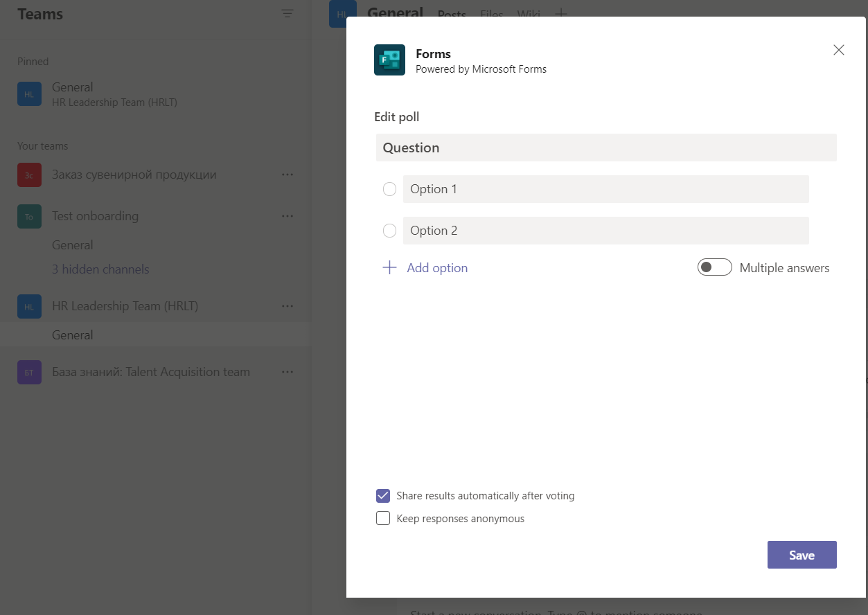Click the red Зс team avatar

[x=29, y=175]
